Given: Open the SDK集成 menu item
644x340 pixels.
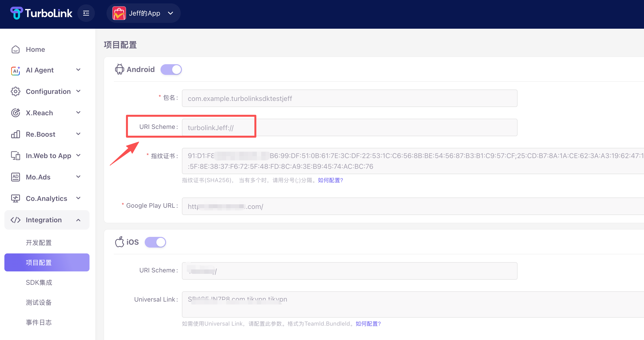Looking at the screenshot, I should (x=39, y=283).
